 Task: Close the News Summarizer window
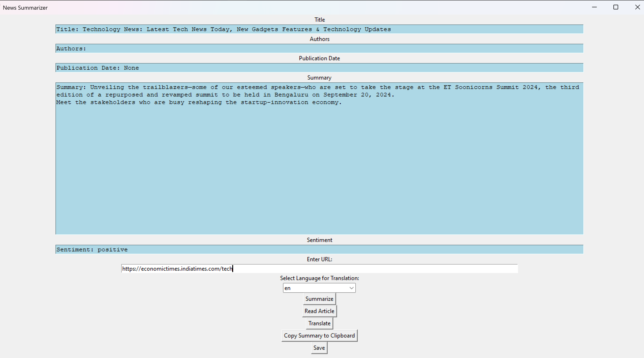[637, 7]
